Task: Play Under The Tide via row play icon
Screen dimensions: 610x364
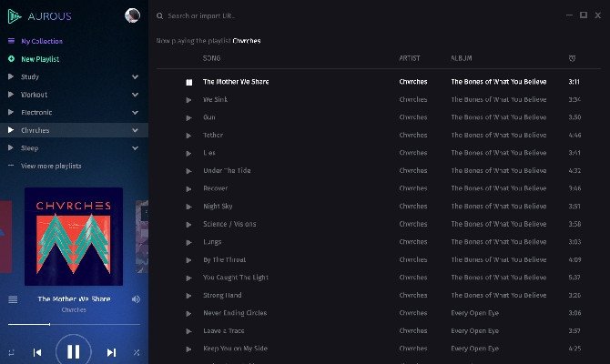Action: (188, 171)
